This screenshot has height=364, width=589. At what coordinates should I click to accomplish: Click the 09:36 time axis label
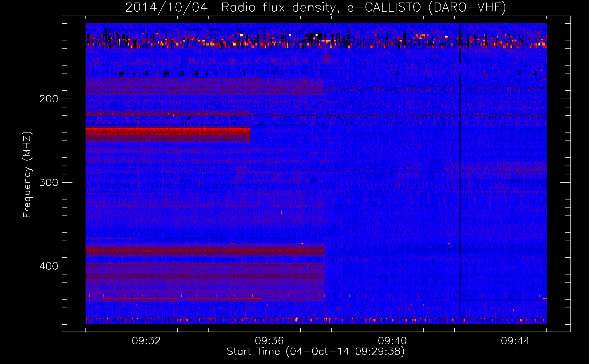270,341
